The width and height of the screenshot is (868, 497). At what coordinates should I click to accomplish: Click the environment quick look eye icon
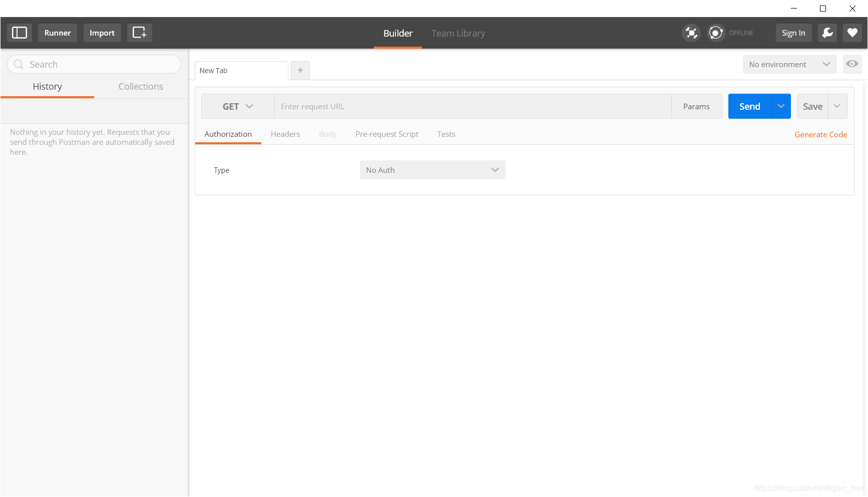click(852, 64)
